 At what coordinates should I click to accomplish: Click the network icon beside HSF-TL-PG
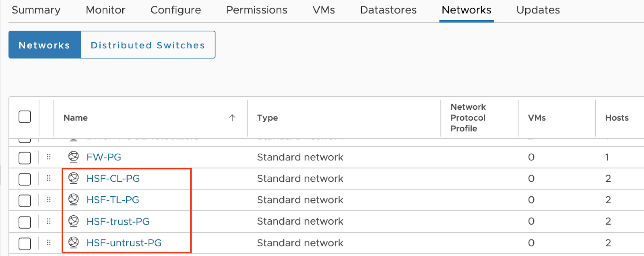pos(73,200)
